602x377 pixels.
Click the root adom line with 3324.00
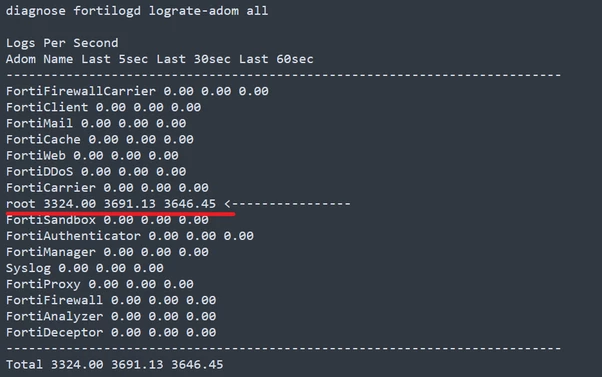coord(111,203)
